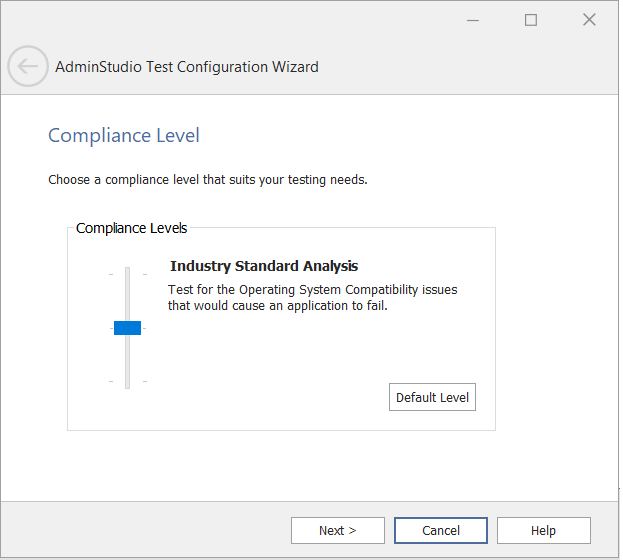Click the slider track below the blue thumb
The width and height of the screenshot is (623, 560).
[127, 360]
